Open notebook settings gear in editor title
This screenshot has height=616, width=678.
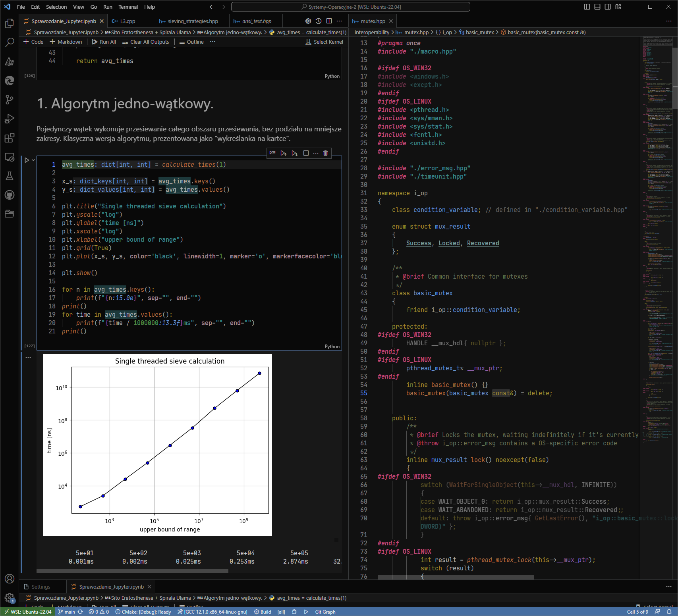tap(308, 21)
